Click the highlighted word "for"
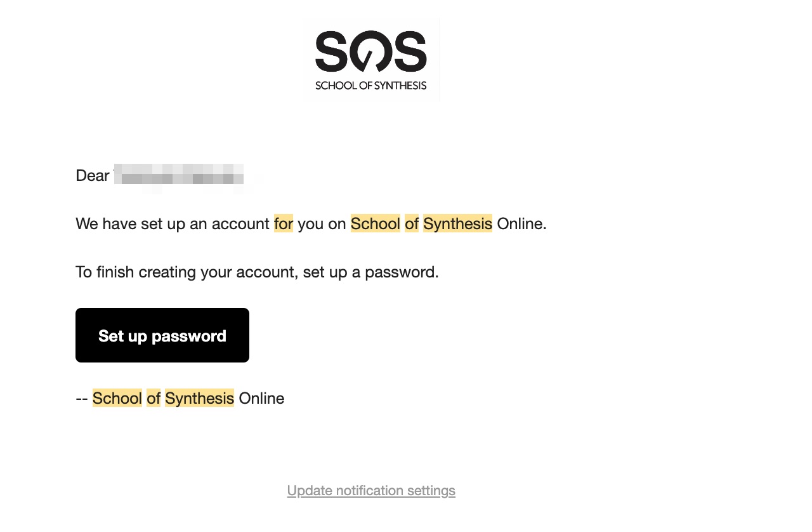 click(x=284, y=224)
